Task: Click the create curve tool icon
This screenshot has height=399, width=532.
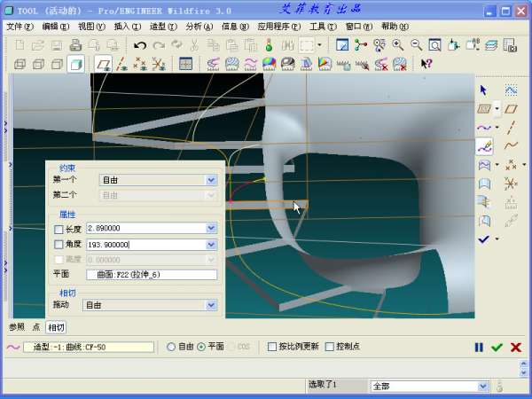Action: [x=484, y=128]
